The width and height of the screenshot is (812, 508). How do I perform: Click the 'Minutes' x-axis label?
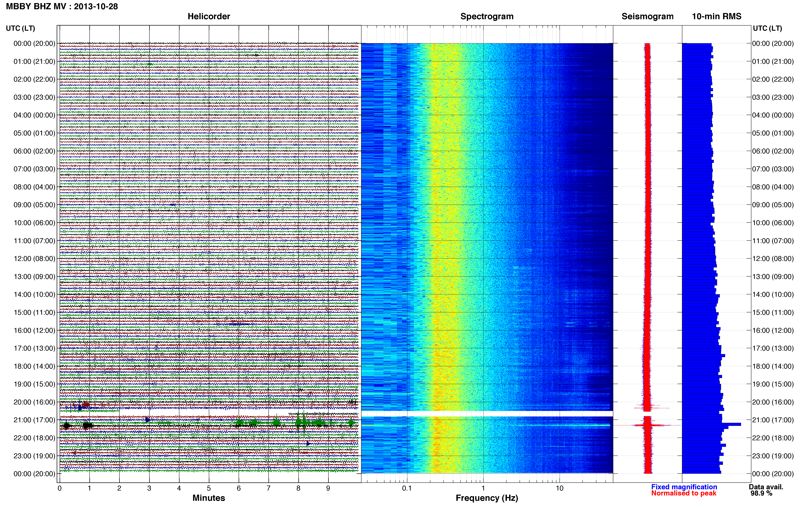pos(209,498)
